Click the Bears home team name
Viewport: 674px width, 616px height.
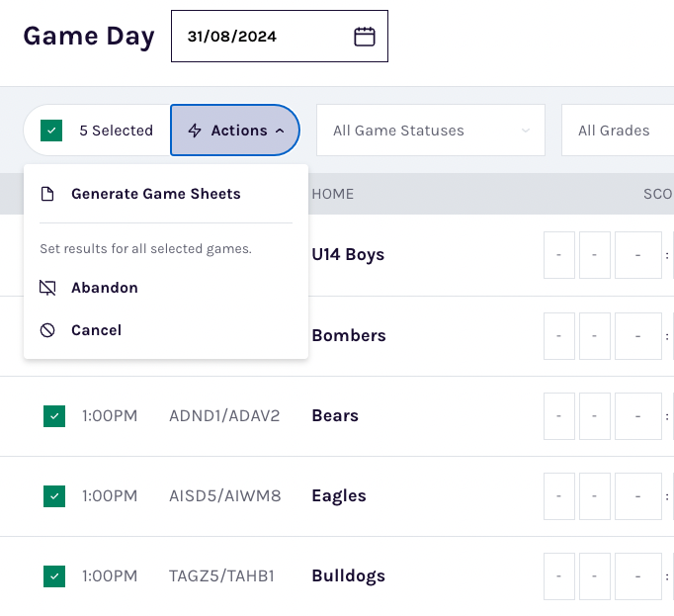click(335, 416)
